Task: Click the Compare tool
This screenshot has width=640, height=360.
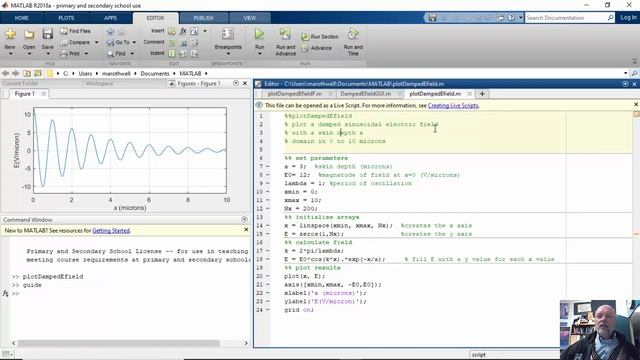Action: [x=75, y=42]
